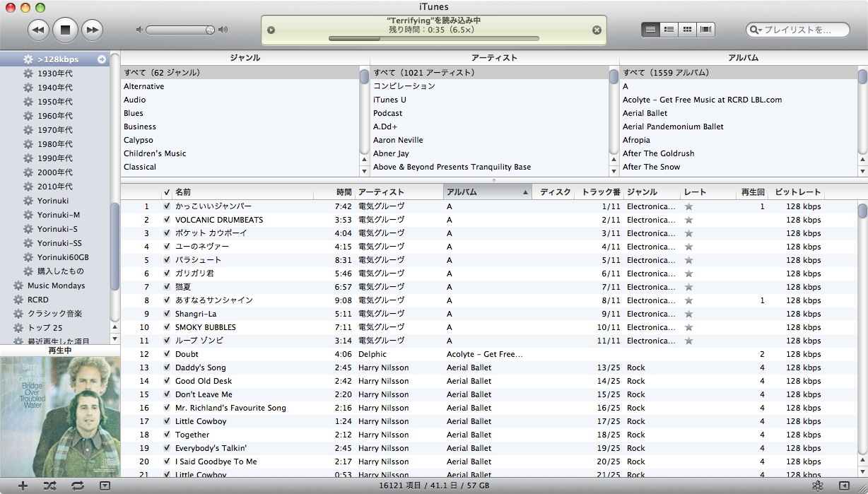Toggle shuffle mode
The width and height of the screenshot is (868, 494).
tap(49, 486)
